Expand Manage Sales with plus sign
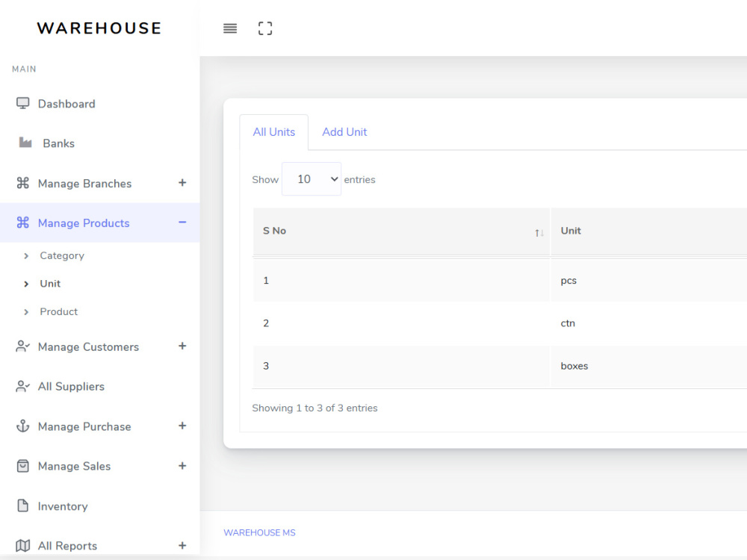 pyautogui.click(x=182, y=465)
